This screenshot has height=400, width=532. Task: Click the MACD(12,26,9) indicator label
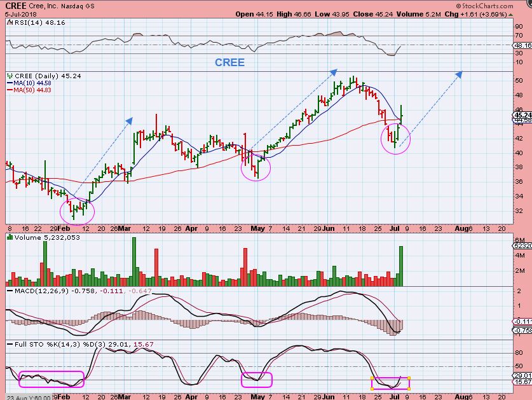pos(41,291)
